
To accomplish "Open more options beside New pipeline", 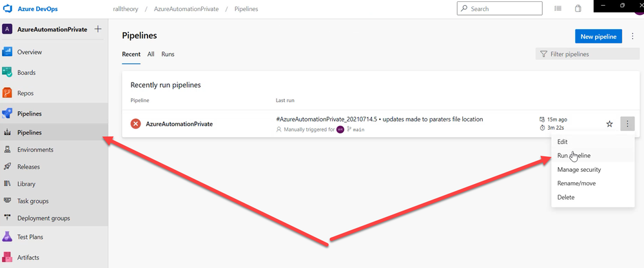I will [632, 37].
